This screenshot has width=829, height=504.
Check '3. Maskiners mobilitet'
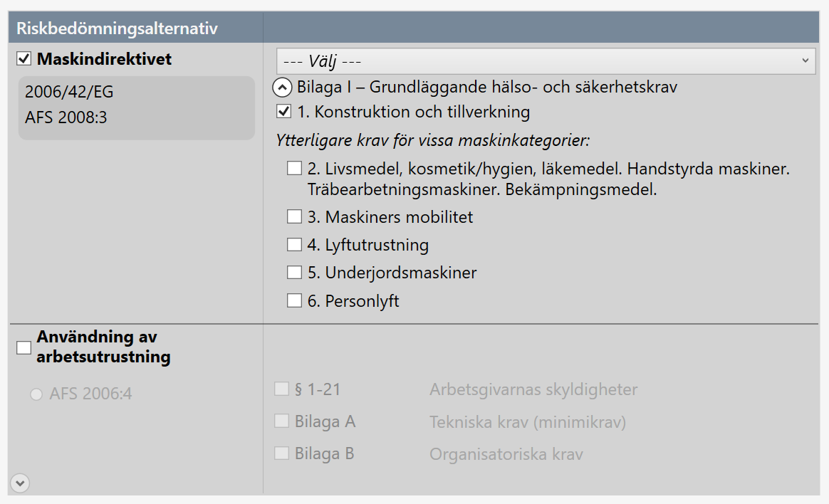click(x=294, y=216)
